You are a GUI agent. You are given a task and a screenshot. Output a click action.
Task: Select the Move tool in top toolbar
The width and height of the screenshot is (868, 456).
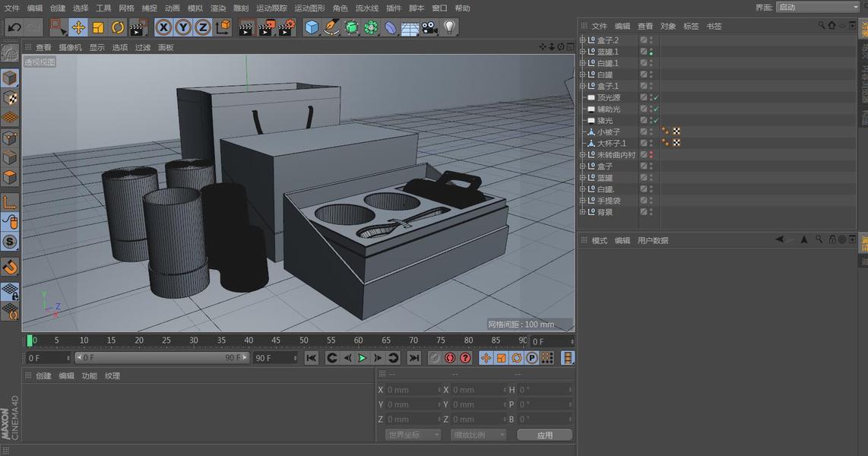point(78,28)
